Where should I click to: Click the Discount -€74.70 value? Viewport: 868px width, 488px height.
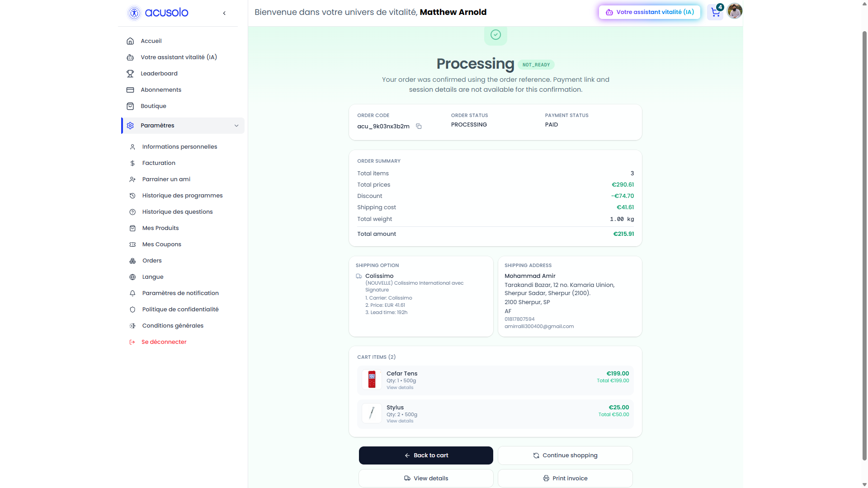[623, 196]
